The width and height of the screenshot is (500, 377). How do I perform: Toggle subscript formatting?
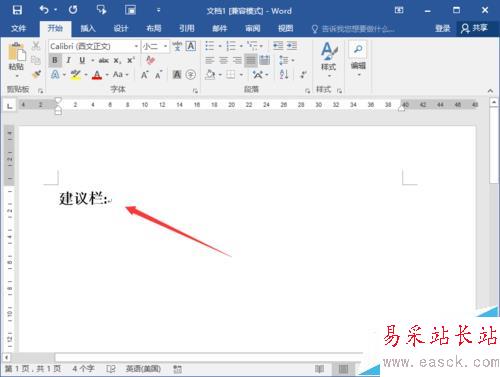tap(117, 61)
